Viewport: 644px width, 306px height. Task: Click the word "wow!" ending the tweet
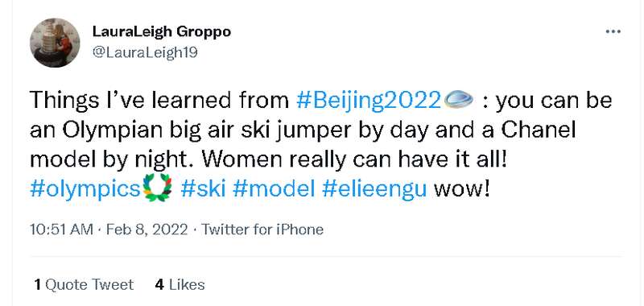click(x=462, y=189)
